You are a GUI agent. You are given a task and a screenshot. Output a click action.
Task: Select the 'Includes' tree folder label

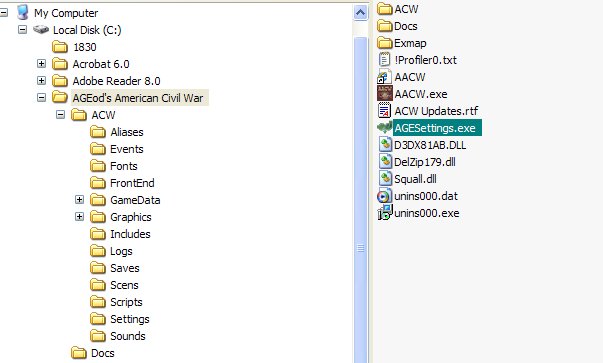pos(130,234)
